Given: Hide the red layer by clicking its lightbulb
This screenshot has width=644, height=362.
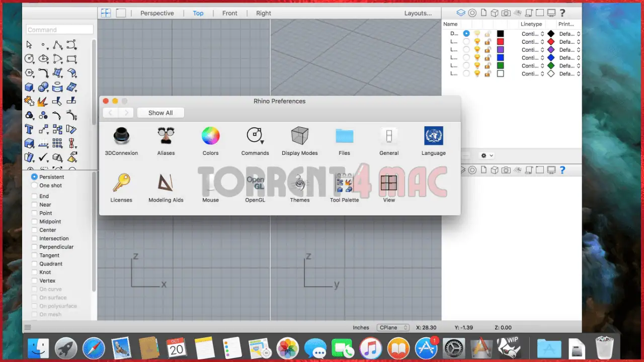Looking at the screenshot, I should (477, 41).
